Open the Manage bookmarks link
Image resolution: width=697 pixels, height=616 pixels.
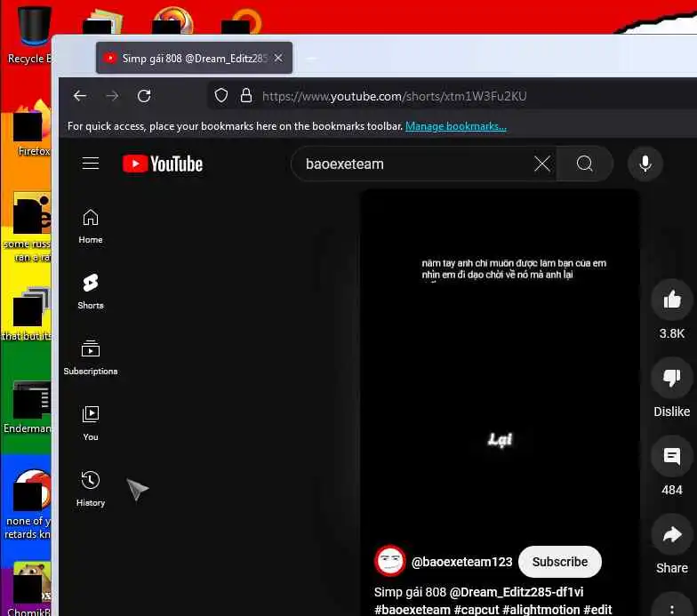click(455, 126)
